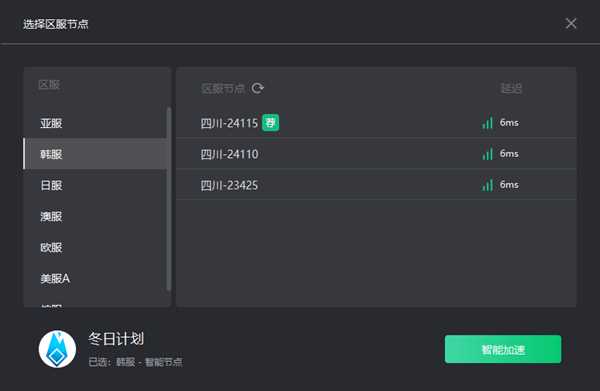600x391 pixels.
Task: Click signal bars icon for 四川-24110
Action: coord(488,154)
